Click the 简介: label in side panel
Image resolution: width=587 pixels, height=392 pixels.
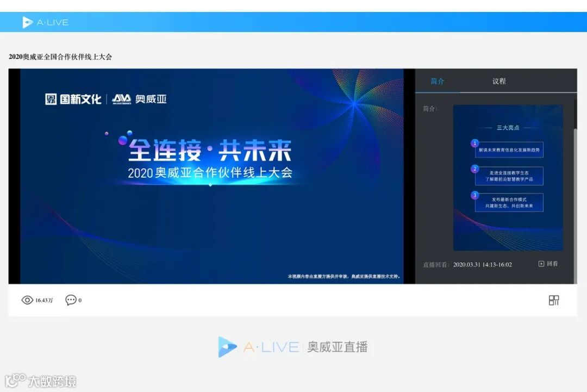coord(430,109)
